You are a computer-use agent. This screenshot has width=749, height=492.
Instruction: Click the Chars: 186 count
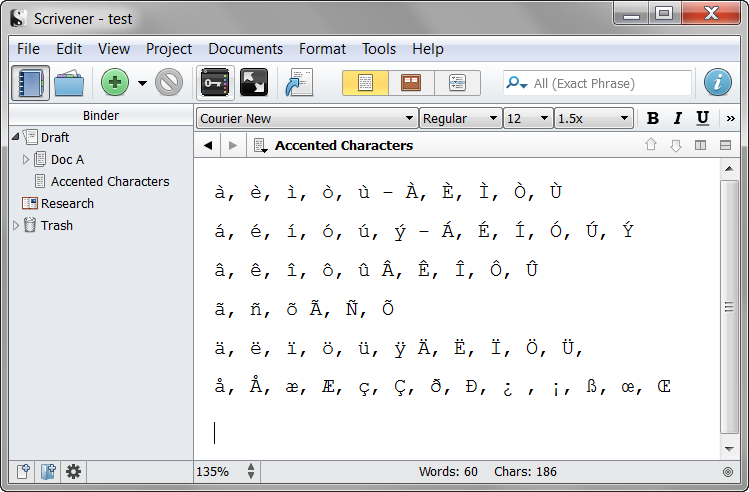tap(525, 471)
